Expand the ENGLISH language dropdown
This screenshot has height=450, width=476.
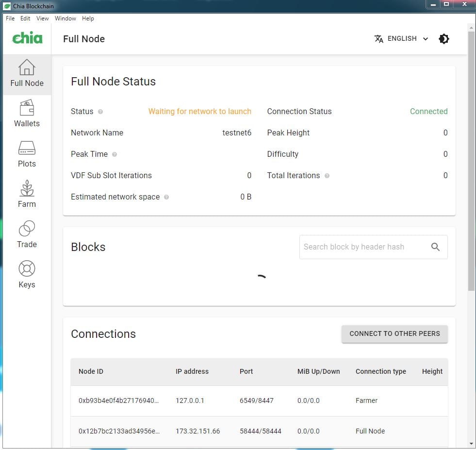click(401, 38)
